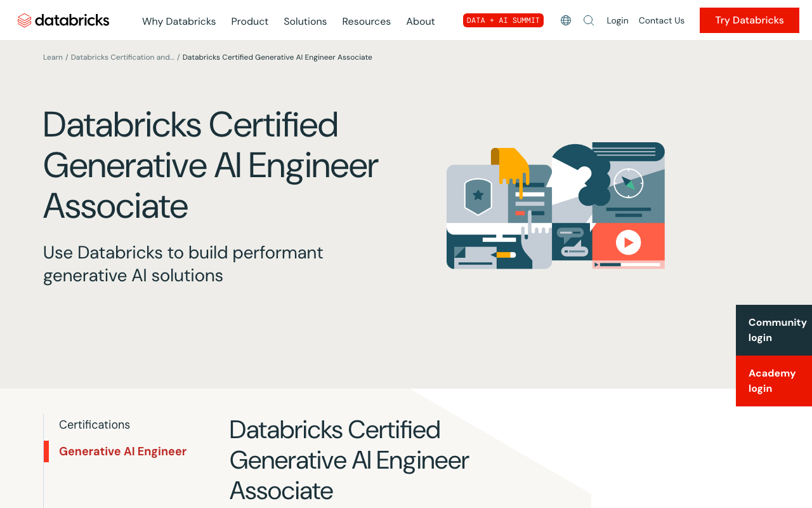
Task: Click the Learn breadcrumb link
Action: click(x=53, y=57)
